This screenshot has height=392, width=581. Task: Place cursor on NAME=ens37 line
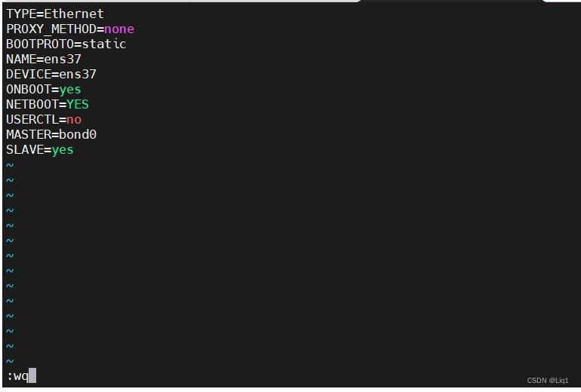44,60
